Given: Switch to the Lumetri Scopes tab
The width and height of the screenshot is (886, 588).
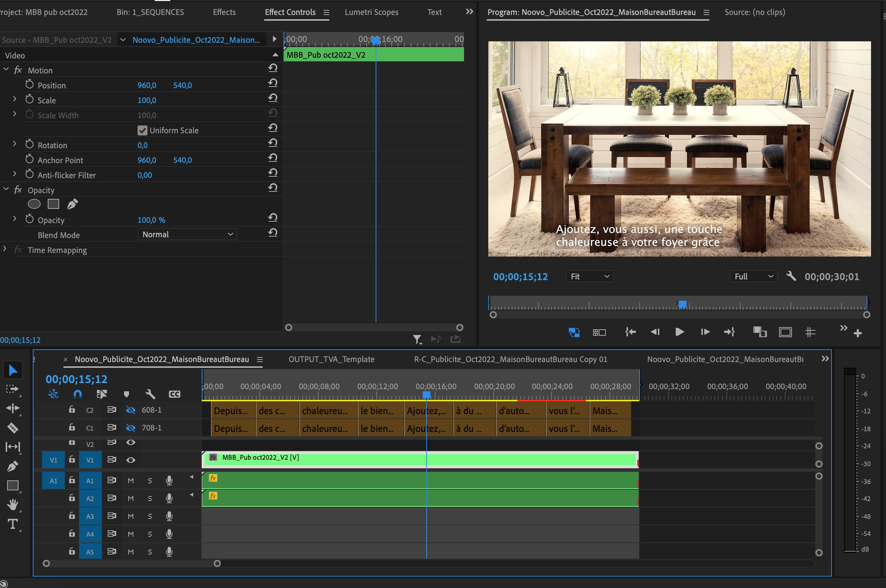Looking at the screenshot, I should [x=371, y=12].
